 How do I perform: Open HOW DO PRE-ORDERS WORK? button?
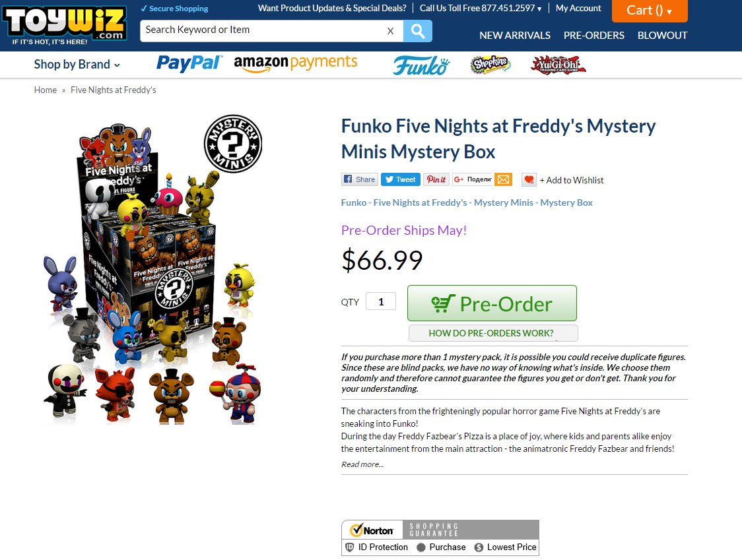[x=493, y=333]
